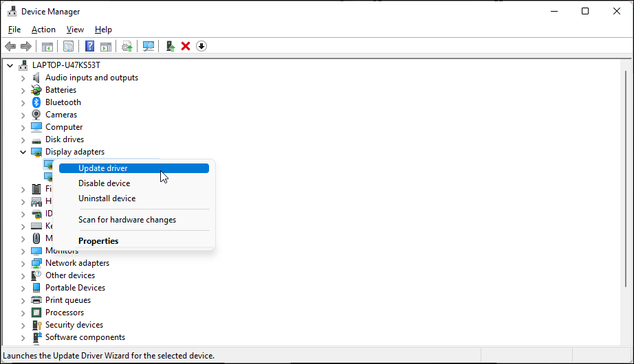
Task: Click the circled down-arrow disable device icon
Action: (201, 47)
